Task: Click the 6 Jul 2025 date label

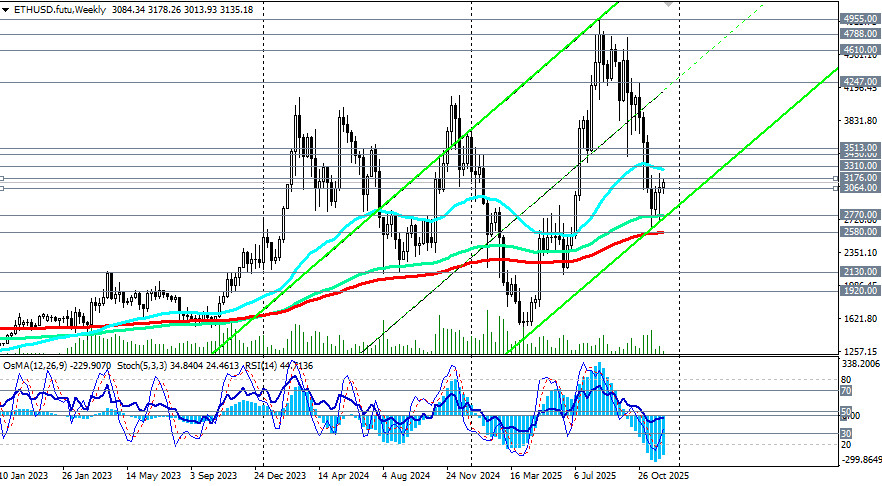Action: pos(597,476)
